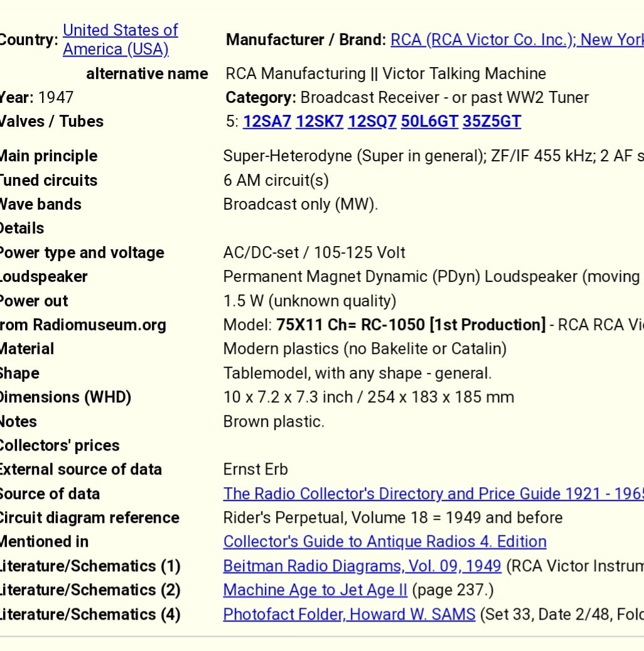
Task: Open the 12SA7 tube link
Action: click(267, 121)
